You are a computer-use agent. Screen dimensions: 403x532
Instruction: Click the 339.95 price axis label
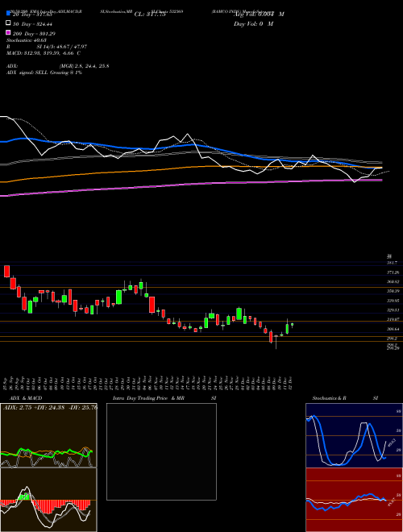(x=392, y=301)
